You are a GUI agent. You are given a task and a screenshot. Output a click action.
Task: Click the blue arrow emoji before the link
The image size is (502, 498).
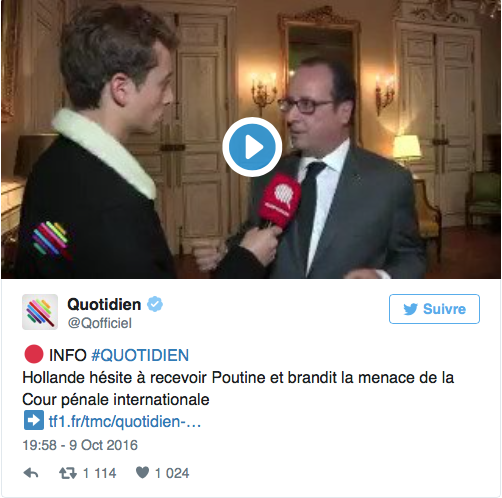point(34,420)
